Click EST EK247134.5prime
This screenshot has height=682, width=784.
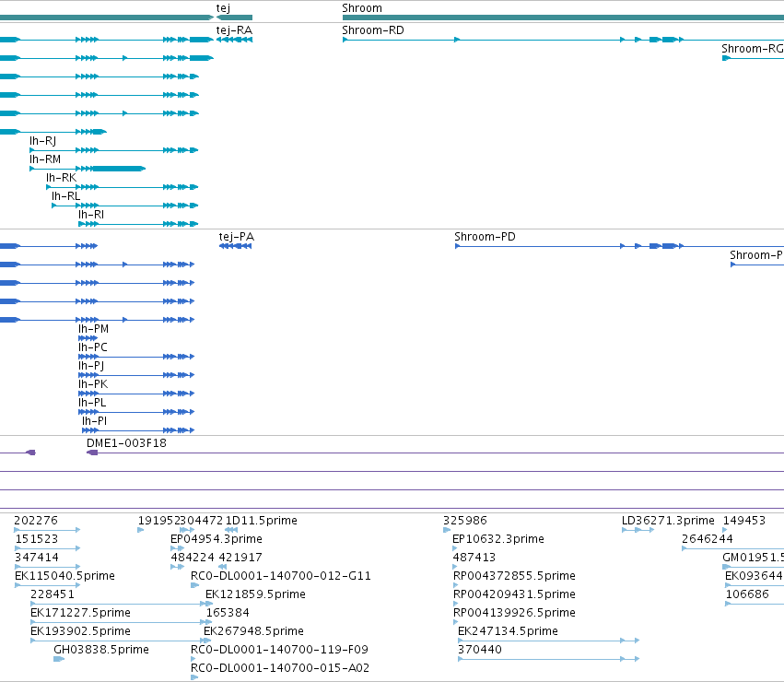pyautogui.click(x=508, y=631)
